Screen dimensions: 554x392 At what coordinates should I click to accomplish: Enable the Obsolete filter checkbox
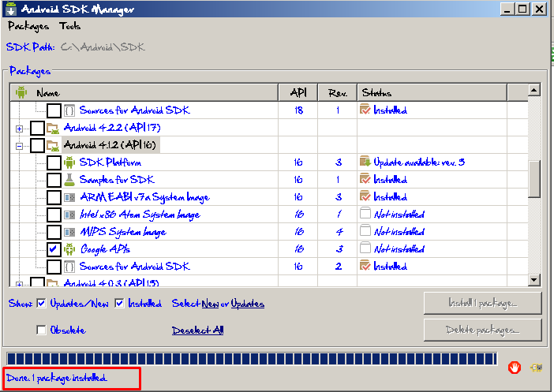[41, 330]
